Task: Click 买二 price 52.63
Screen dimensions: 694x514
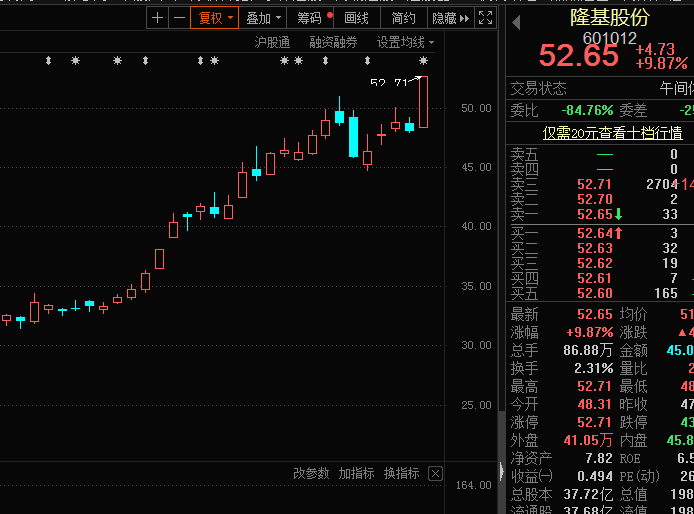Action: tap(594, 248)
